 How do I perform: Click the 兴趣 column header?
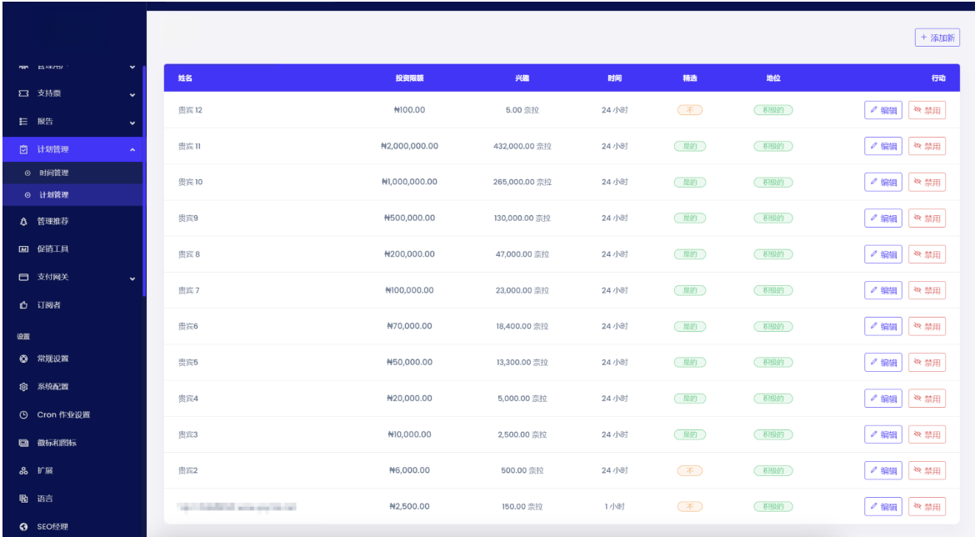(522, 78)
